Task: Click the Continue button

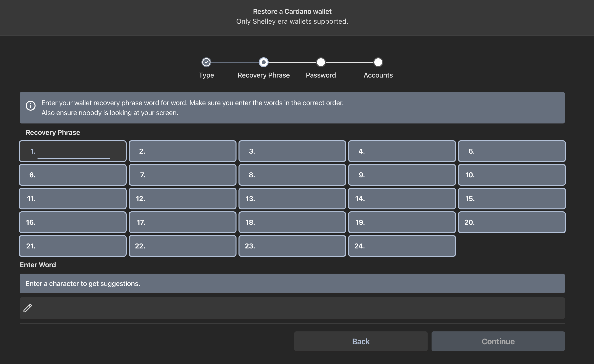Action: (498, 341)
